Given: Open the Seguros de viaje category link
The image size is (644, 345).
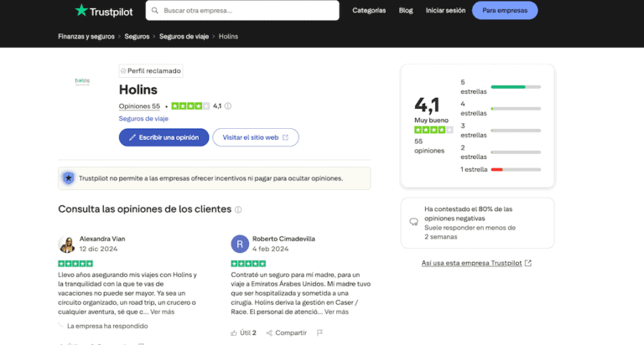Looking at the screenshot, I should (143, 119).
